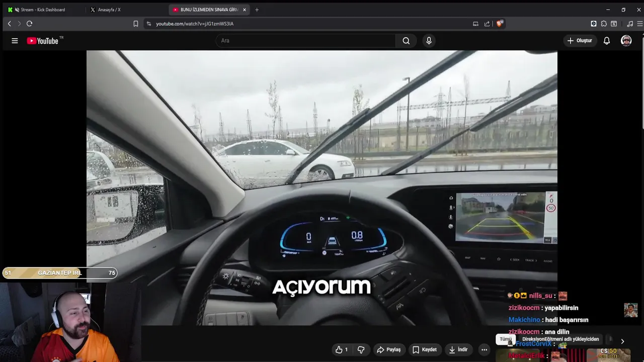Click the Paylaş share button
Viewport: 644px width, 362px height.
389,349
